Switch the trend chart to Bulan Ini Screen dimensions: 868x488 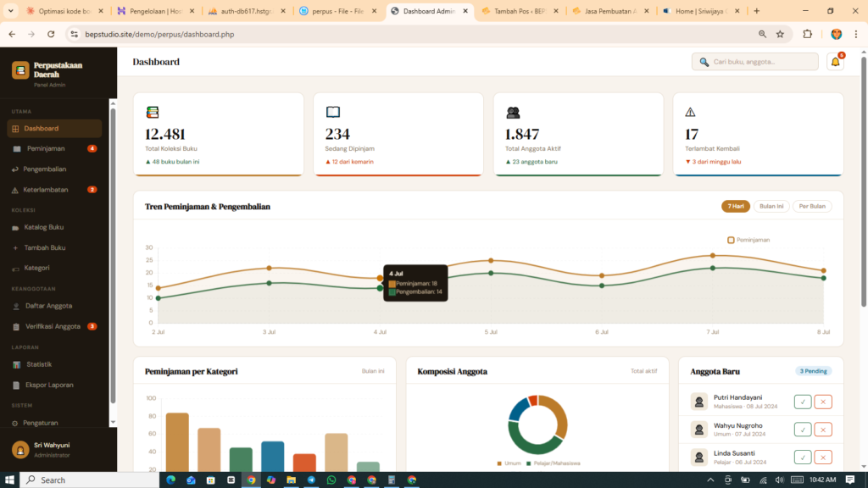click(x=771, y=206)
